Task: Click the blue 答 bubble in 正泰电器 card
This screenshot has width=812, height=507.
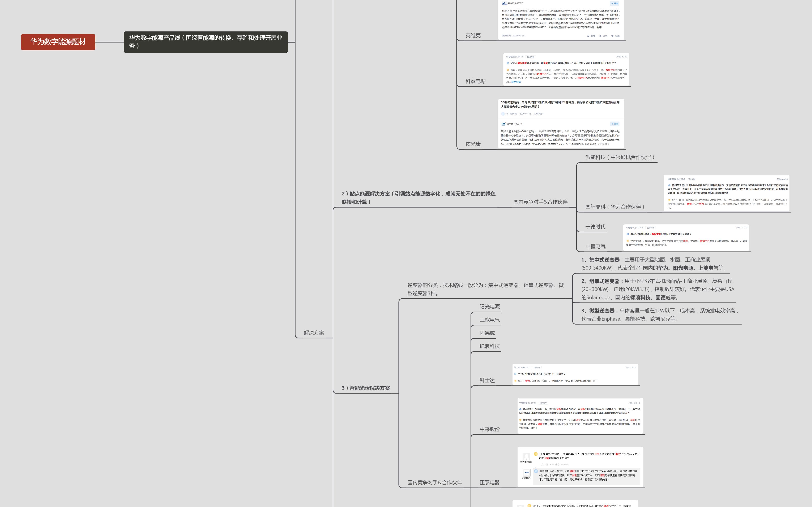Action: pos(536,471)
